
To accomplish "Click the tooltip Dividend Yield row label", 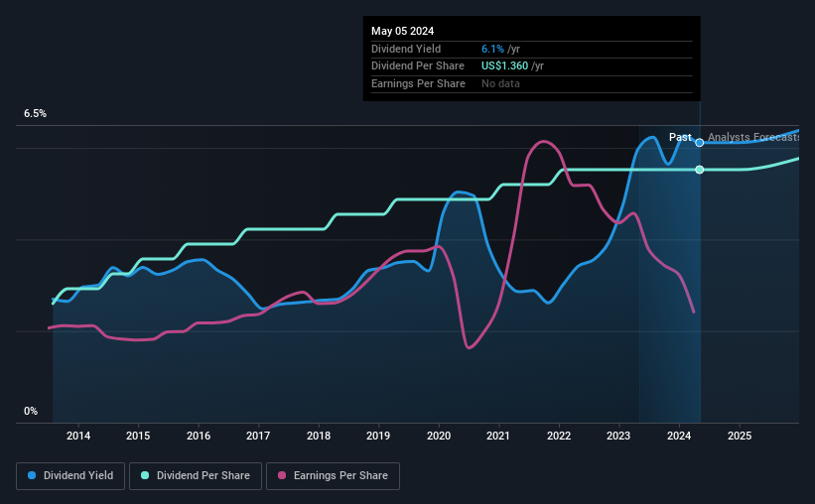I will [x=406, y=49].
